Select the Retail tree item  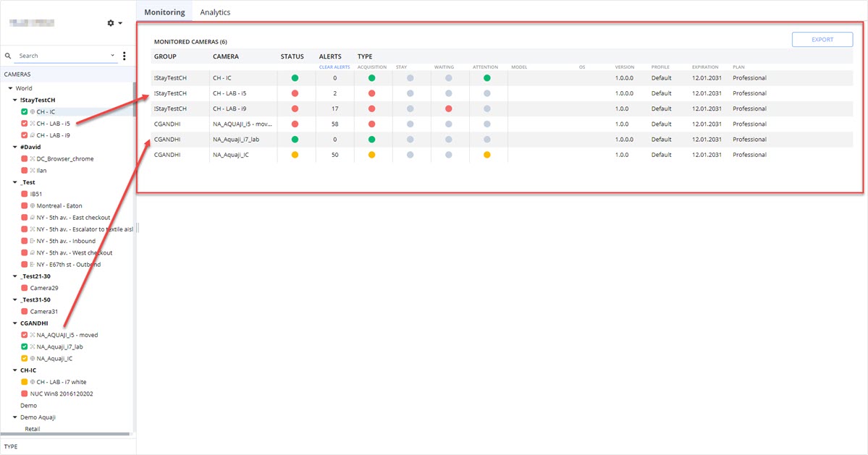pyautogui.click(x=32, y=429)
